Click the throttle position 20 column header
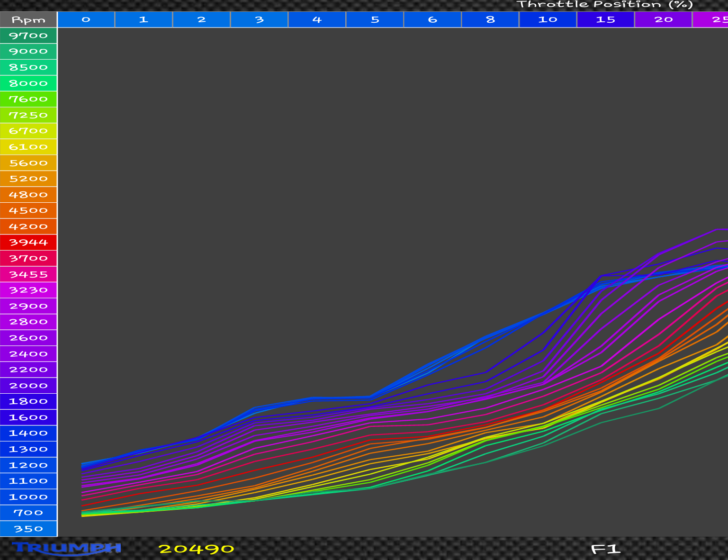 (x=664, y=19)
